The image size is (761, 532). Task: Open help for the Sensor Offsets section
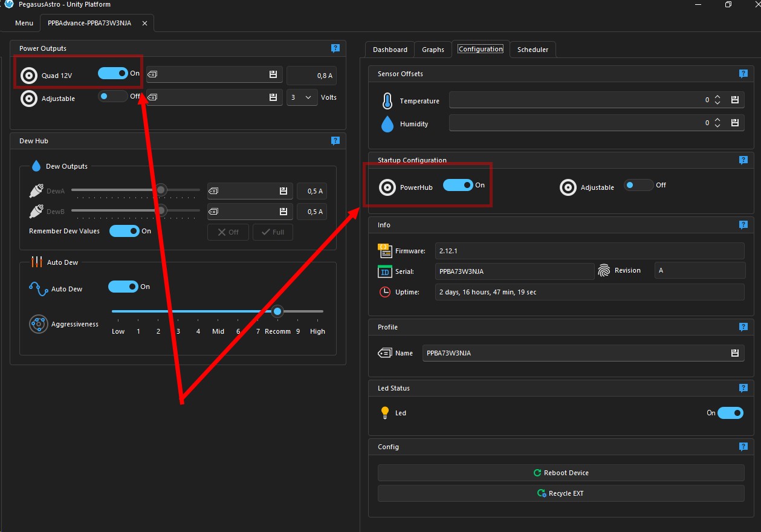click(x=743, y=74)
